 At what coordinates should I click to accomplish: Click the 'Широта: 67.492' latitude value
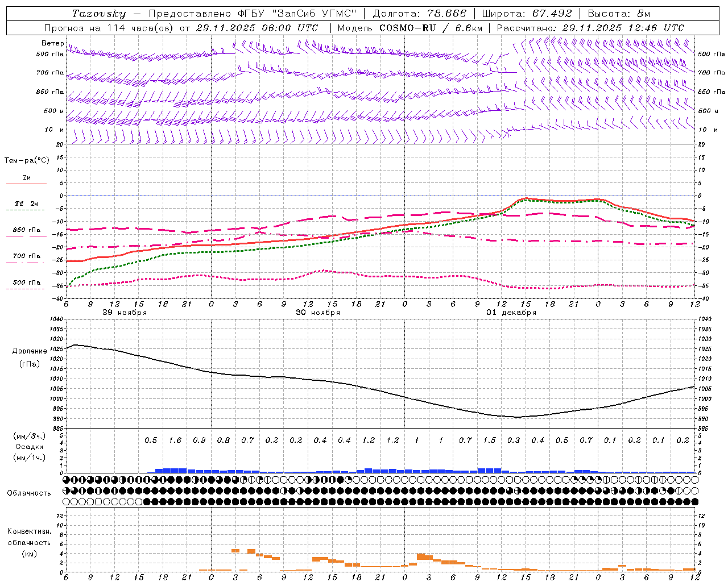pos(527,14)
